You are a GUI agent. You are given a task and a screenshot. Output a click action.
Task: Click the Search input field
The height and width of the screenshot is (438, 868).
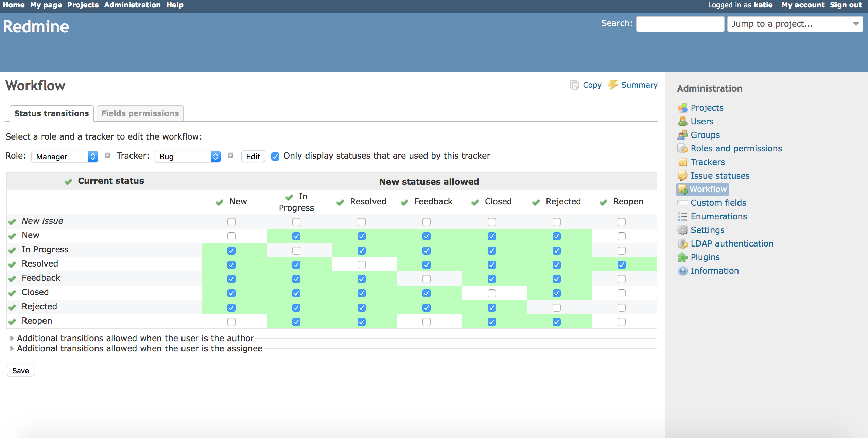tap(680, 24)
